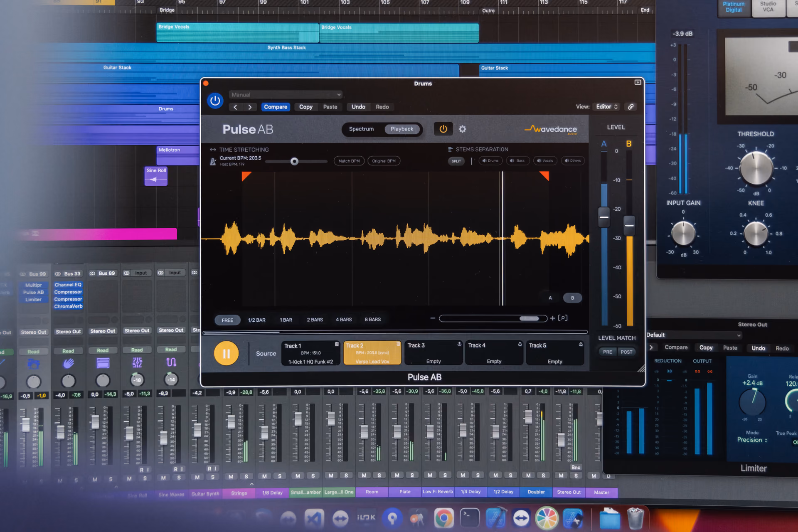
Task: Set level match to PRE
Action: point(608,352)
